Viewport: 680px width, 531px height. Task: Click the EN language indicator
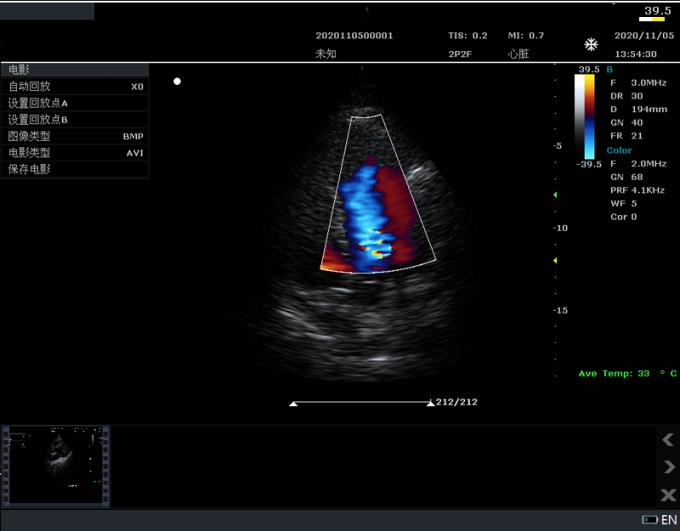[669, 520]
